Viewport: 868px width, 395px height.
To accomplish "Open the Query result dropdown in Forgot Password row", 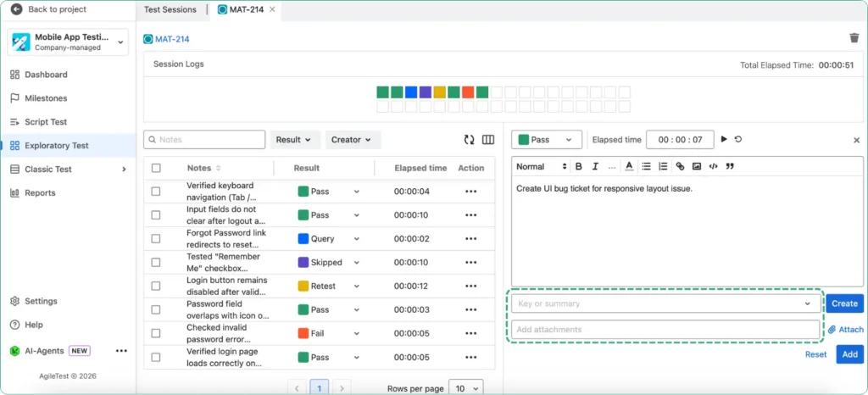I will click(329, 239).
